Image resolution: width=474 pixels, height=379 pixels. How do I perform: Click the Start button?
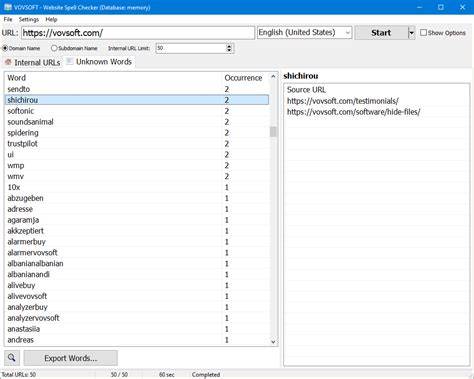(381, 33)
